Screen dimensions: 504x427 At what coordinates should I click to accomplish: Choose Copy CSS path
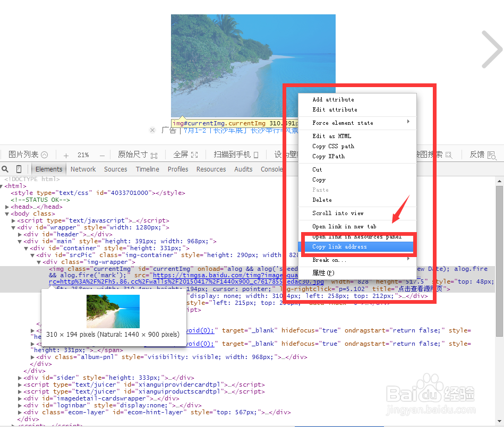click(357, 146)
